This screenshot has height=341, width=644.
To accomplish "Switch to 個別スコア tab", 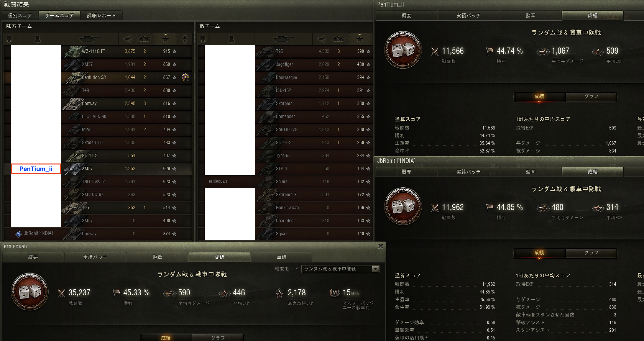I will 20,16.
